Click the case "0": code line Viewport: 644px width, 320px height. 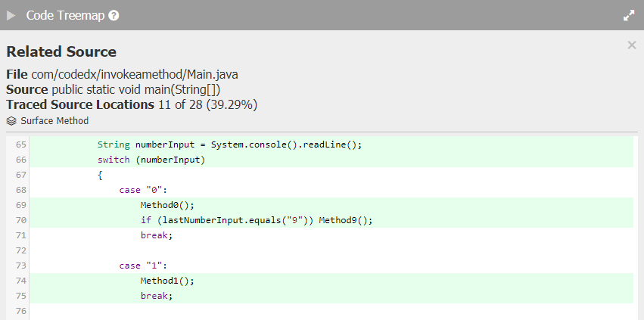point(142,190)
